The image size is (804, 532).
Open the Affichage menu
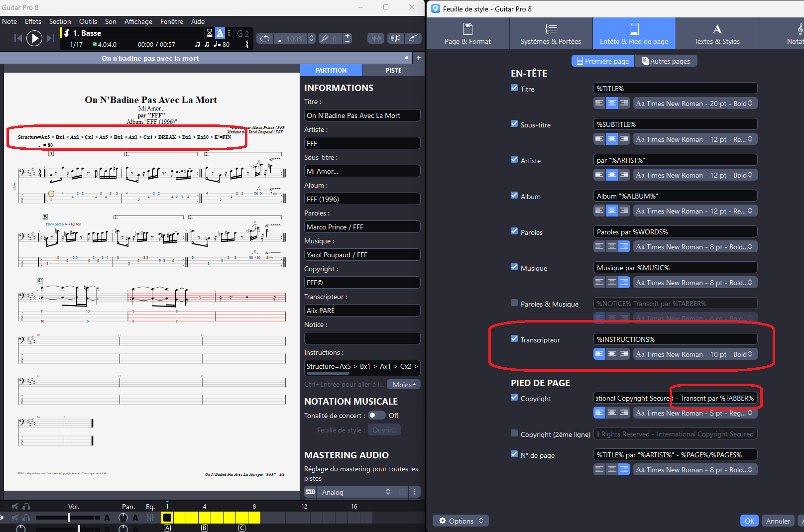(138, 21)
